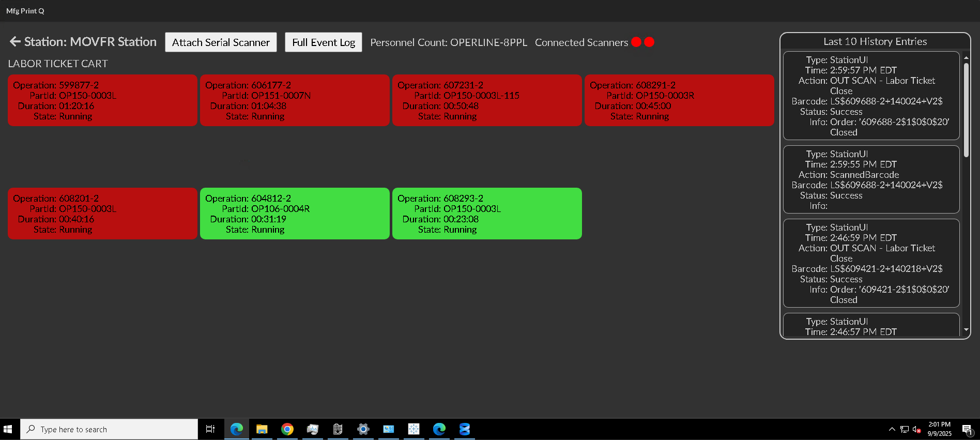
Task: Open the Full Event Log
Action: pyautogui.click(x=324, y=42)
